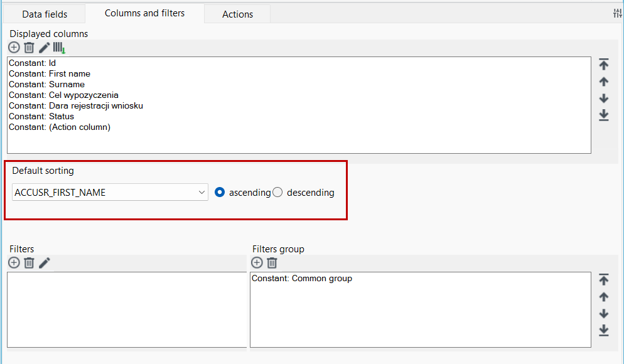Select Constant: Surname column entry
The image size is (624, 364).
(x=46, y=84)
